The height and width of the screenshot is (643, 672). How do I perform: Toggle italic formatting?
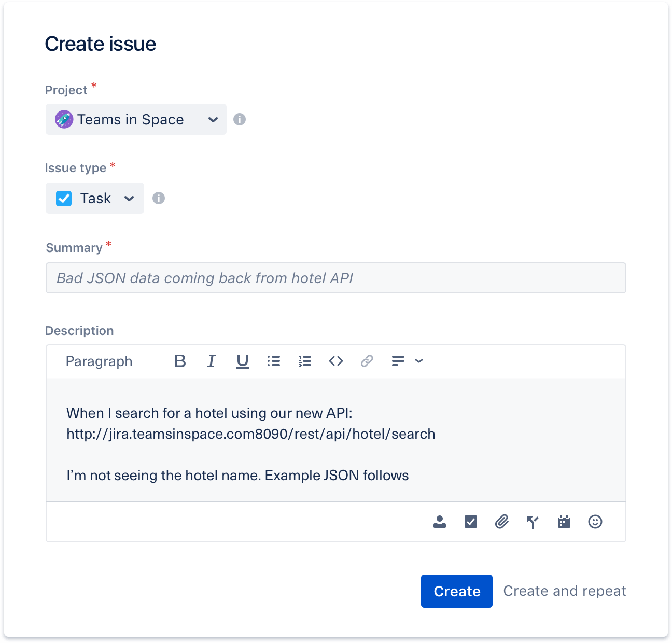pyautogui.click(x=211, y=361)
